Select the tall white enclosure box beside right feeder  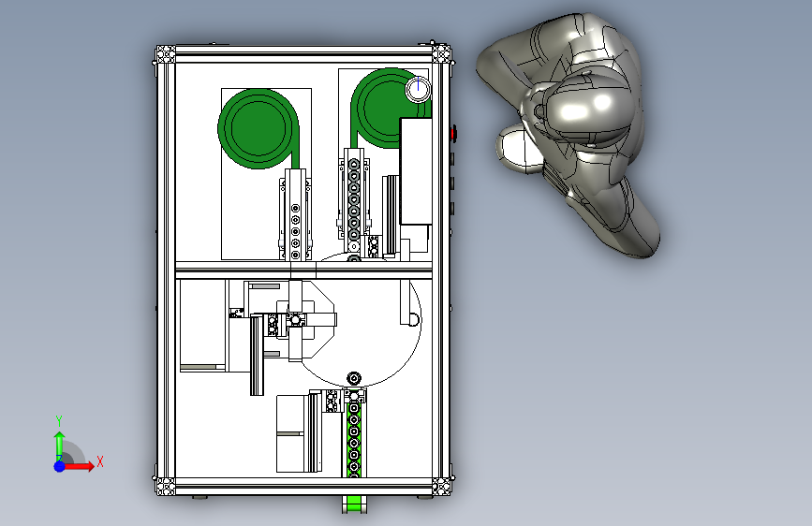(417, 171)
